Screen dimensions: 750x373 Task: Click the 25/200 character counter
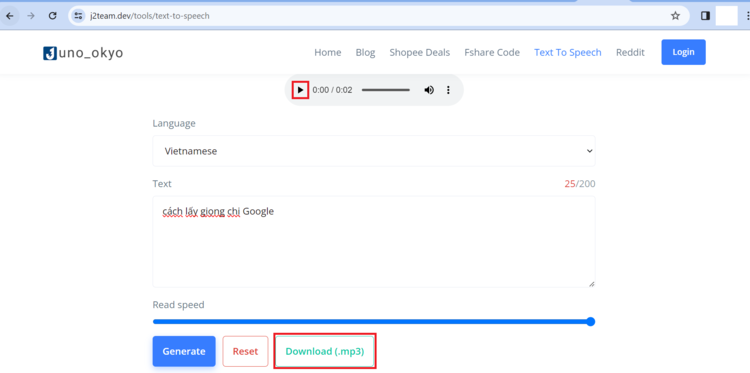580,184
